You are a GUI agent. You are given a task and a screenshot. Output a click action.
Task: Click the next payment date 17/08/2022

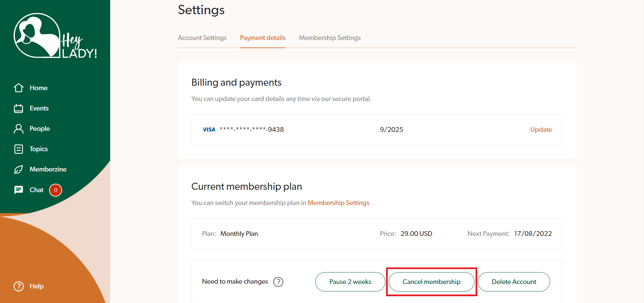click(x=533, y=234)
